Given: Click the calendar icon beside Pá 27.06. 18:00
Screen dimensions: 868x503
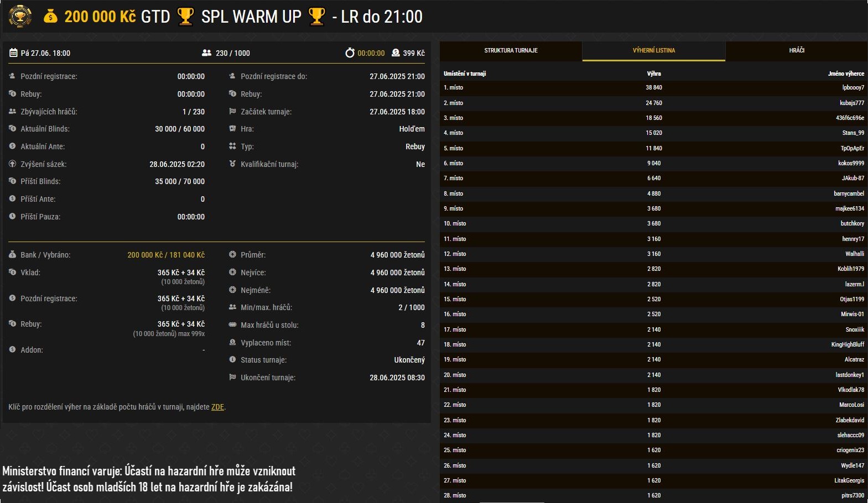Looking at the screenshot, I should (13, 53).
